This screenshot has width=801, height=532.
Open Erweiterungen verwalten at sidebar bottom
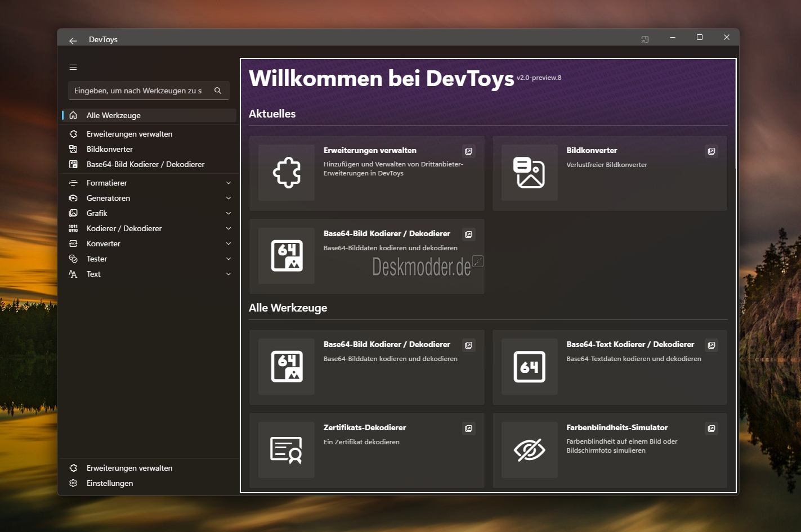[149, 468]
